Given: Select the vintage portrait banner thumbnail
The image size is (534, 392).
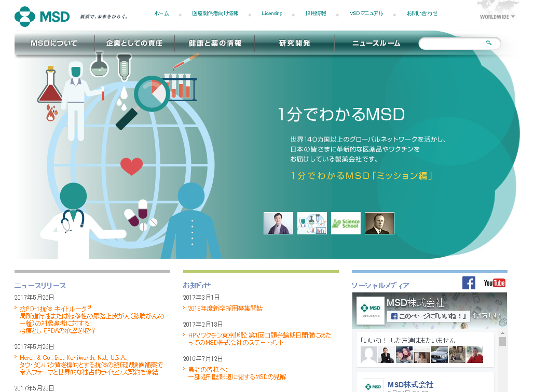Looking at the screenshot, I should pos(379,223).
